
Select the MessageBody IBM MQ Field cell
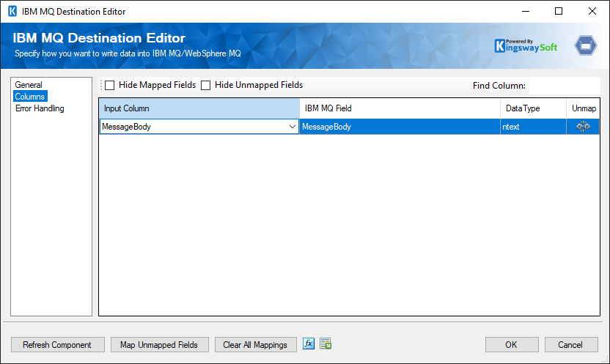click(400, 127)
